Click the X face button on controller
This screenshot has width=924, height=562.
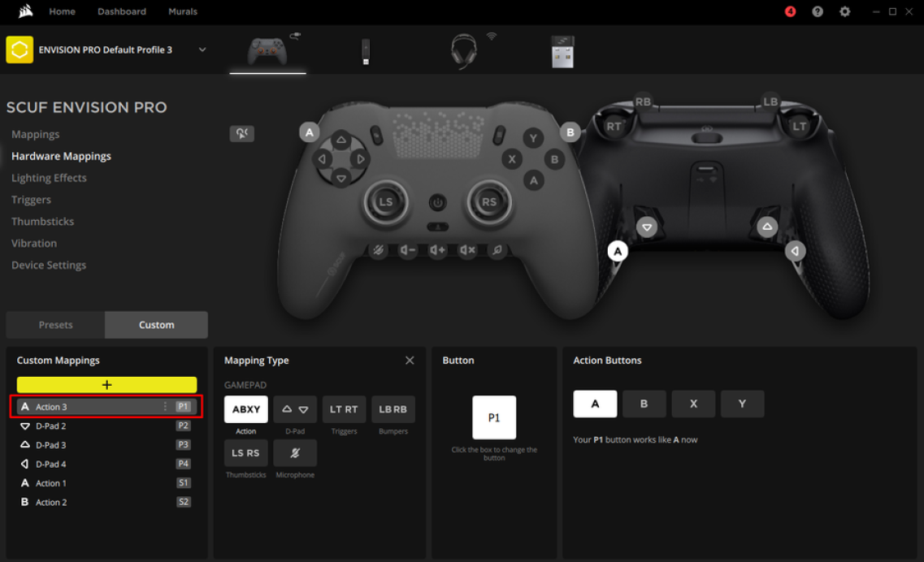click(511, 159)
